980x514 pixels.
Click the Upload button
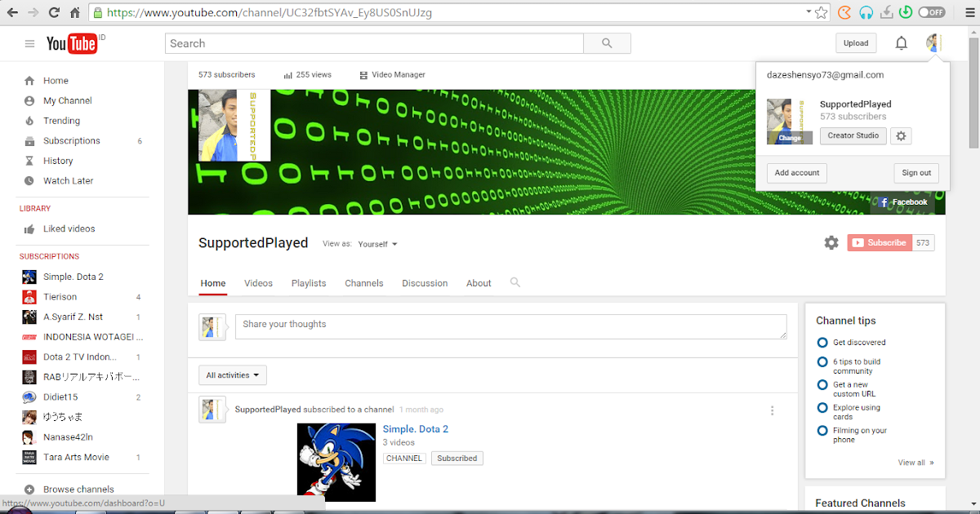coord(856,43)
